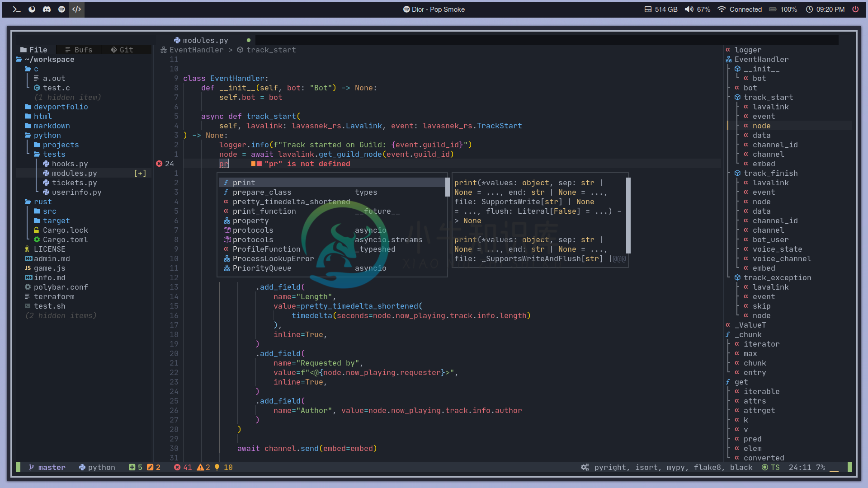This screenshot has height=488, width=868.
Task: Switch to the Git tab
Action: (122, 50)
